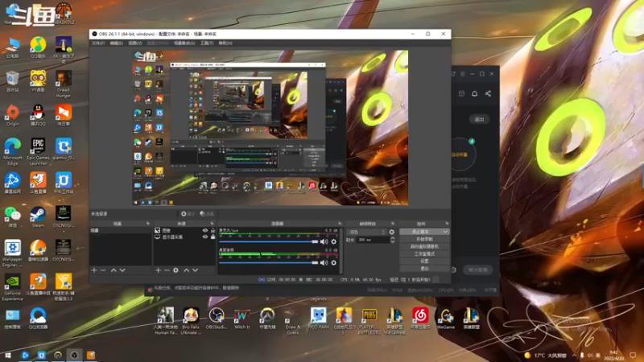Viewport: 644px width, 362px height.
Task: Click the mixer panel vertical scrollbar
Action: coord(341,251)
